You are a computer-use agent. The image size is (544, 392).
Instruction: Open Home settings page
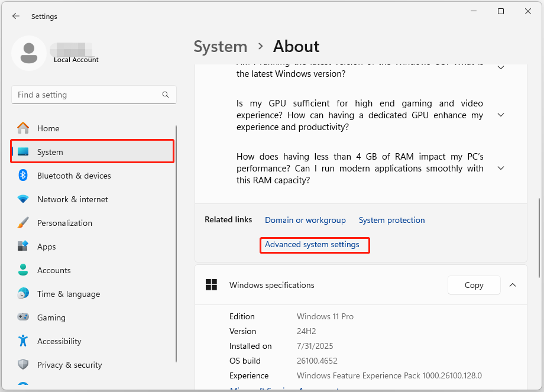pos(92,128)
